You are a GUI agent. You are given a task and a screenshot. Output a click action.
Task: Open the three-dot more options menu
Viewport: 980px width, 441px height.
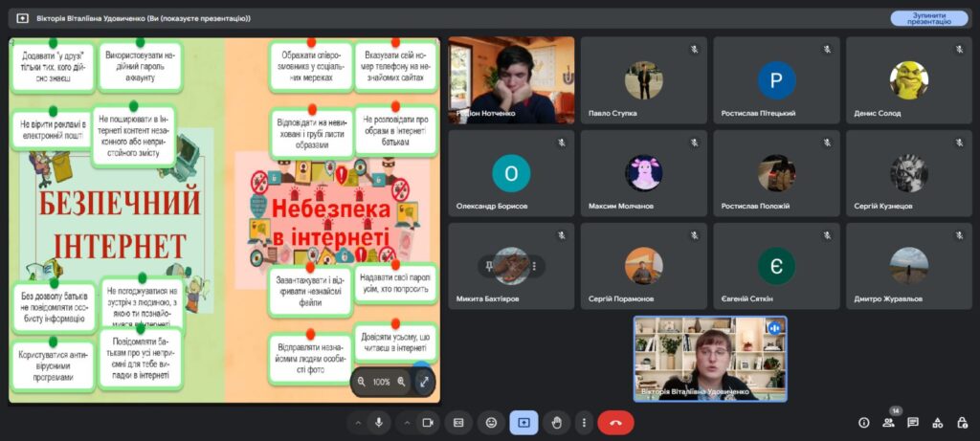click(583, 422)
